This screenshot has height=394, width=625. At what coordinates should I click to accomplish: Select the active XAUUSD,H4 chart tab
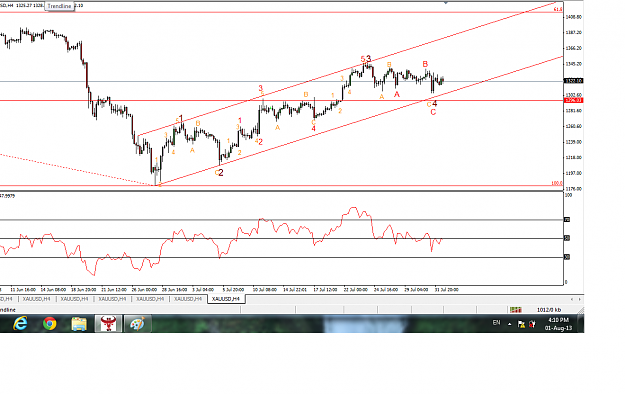click(226, 299)
